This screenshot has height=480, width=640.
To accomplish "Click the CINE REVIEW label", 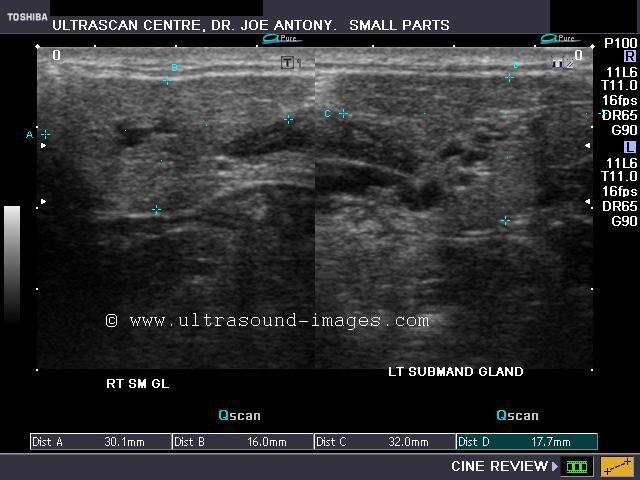I will click(499, 466).
